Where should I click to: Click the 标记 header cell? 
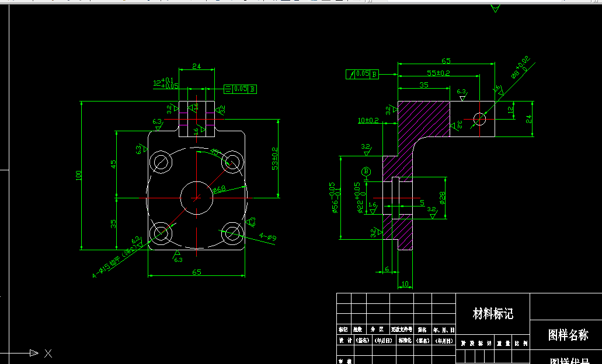[343, 330]
